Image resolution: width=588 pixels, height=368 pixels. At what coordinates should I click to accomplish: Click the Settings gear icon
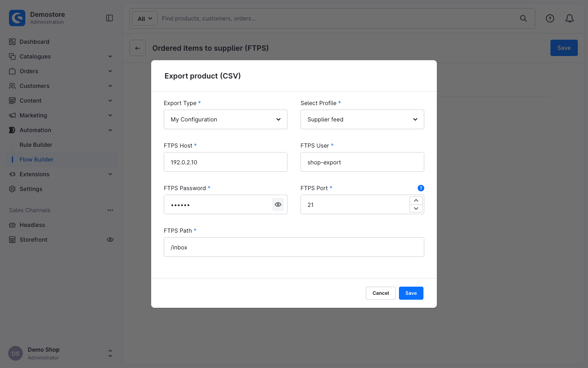click(12, 189)
